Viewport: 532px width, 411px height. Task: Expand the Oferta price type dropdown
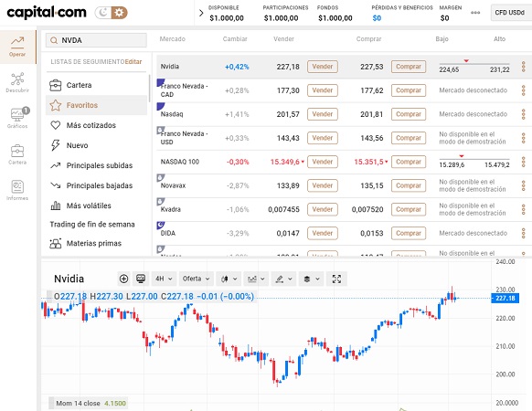[196, 279]
